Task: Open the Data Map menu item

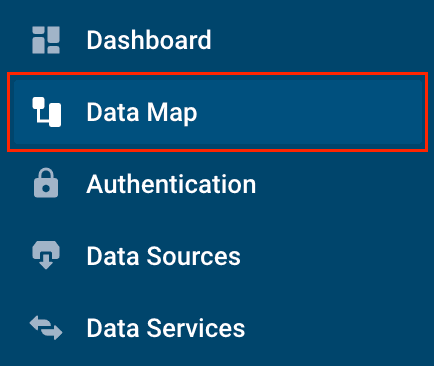Action: [x=217, y=112]
